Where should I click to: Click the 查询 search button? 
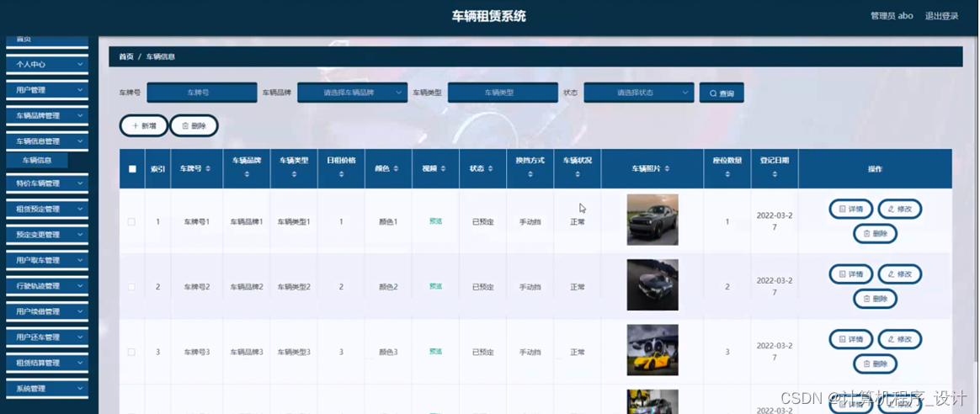722,93
